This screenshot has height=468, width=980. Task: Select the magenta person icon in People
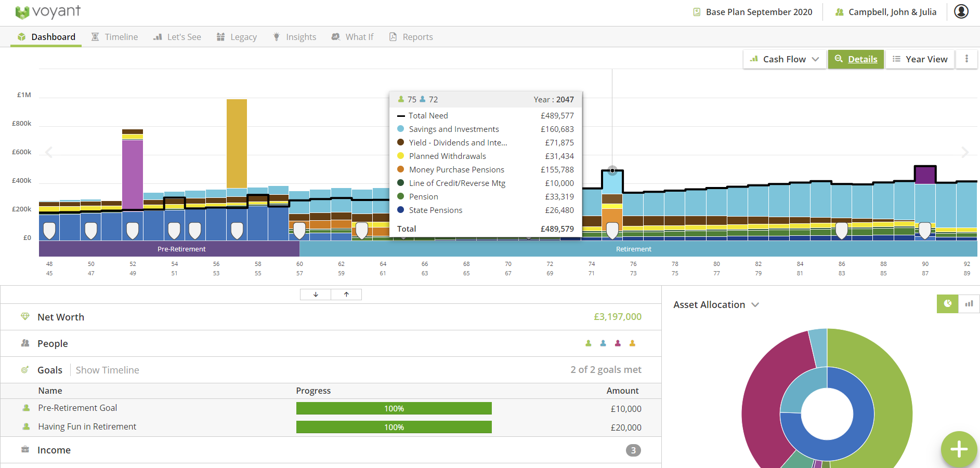click(x=618, y=343)
